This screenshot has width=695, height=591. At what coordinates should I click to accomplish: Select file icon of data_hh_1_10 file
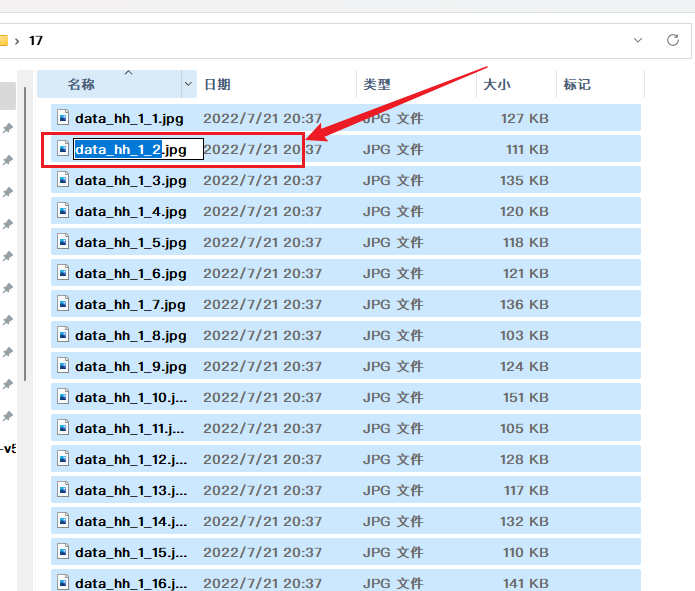63,397
